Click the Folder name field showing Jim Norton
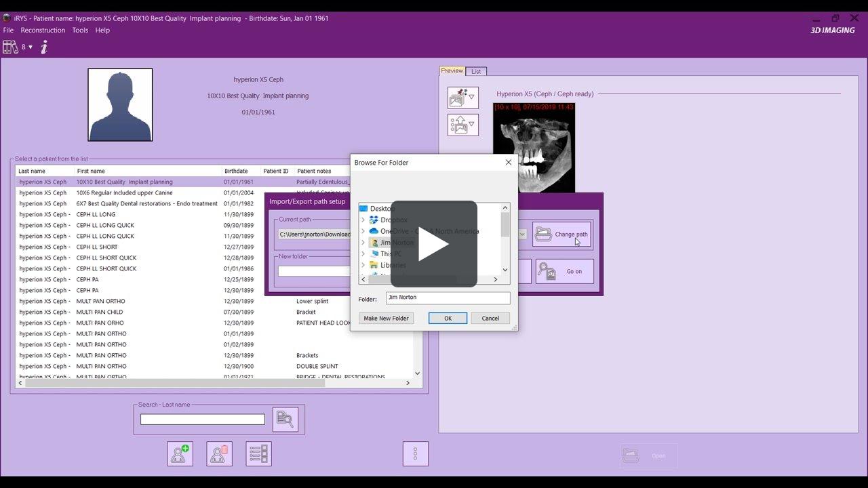 click(x=448, y=298)
